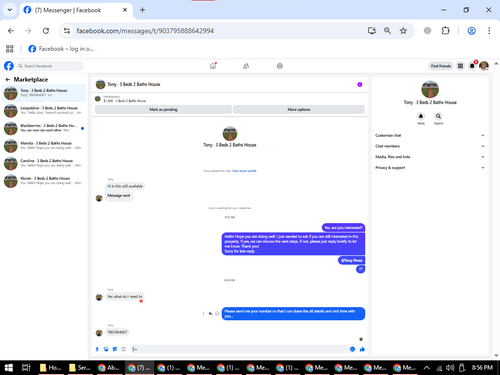Reply to the last sent message arrow icon
500x375 pixels.
coord(210,313)
